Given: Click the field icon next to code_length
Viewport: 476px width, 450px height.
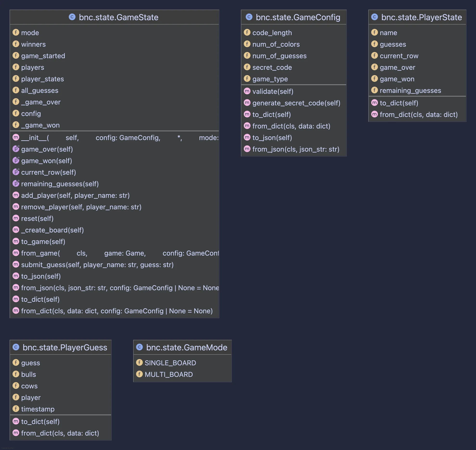Looking at the screenshot, I should coord(247,32).
